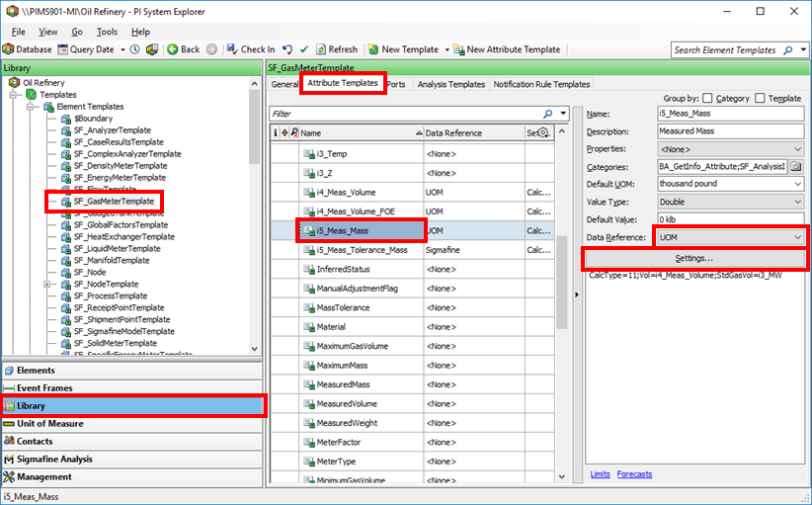Open the Default UOM dropdown

(731, 184)
